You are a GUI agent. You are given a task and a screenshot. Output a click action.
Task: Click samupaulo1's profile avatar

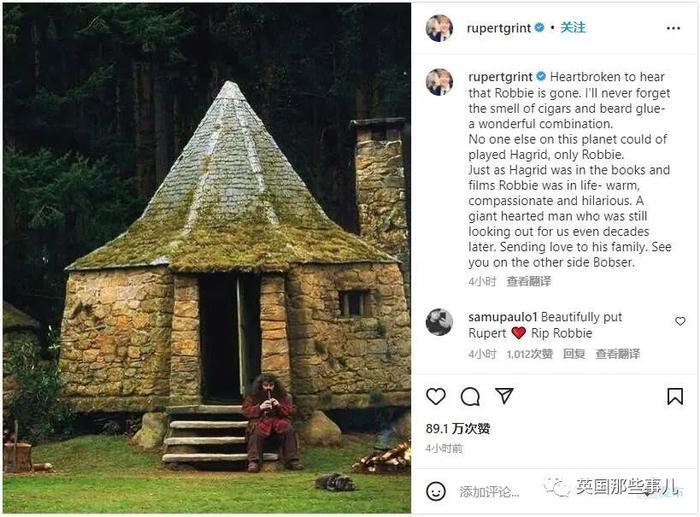[439, 322]
